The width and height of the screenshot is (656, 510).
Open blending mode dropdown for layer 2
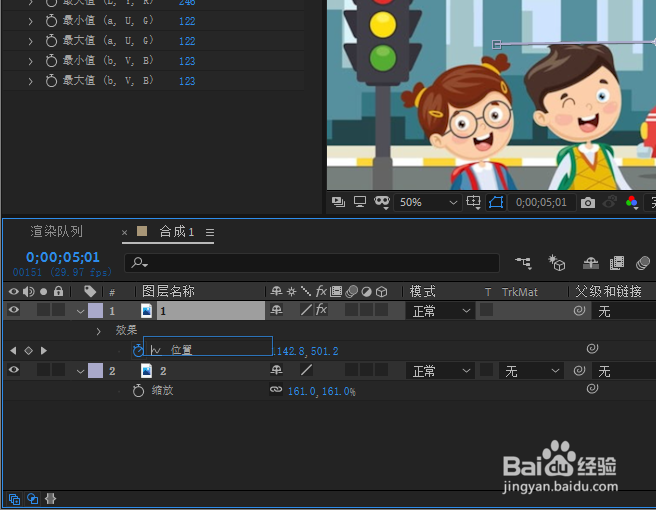441,371
